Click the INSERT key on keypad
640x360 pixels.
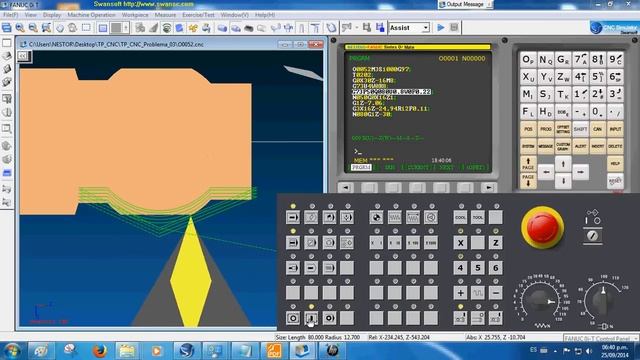coord(598,147)
